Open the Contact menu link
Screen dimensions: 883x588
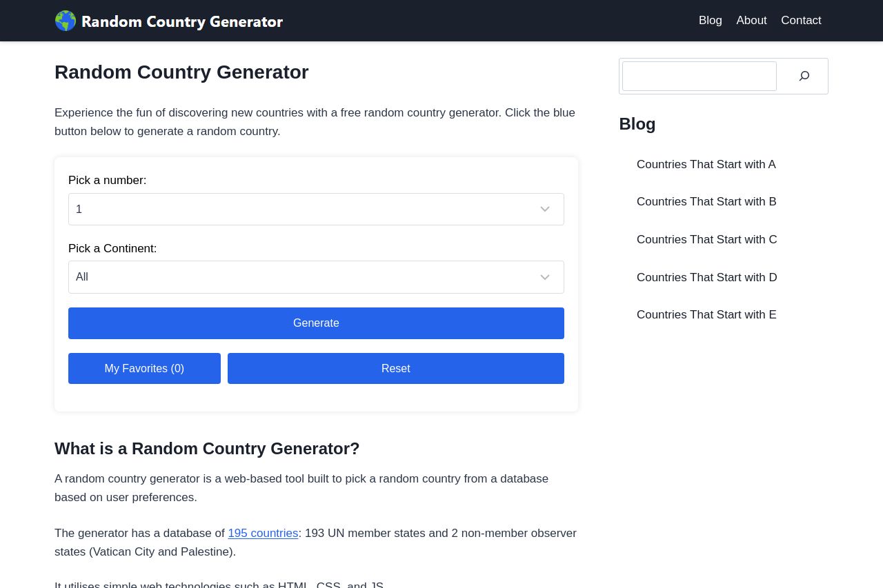(x=801, y=21)
